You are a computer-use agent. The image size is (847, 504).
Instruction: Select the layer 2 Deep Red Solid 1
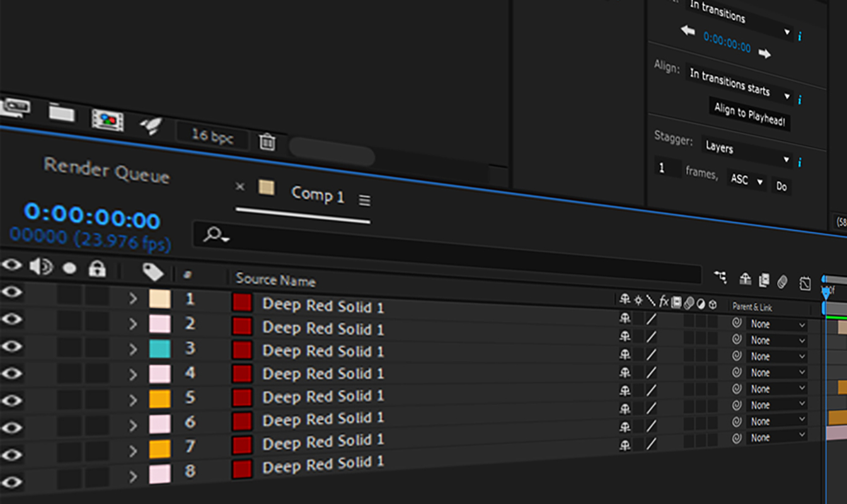[x=323, y=328]
